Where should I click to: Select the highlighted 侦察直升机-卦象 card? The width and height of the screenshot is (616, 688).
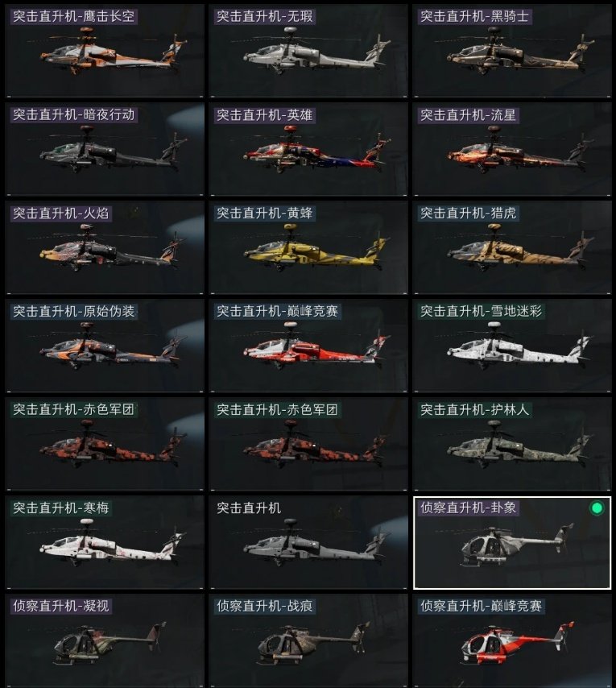point(512,542)
